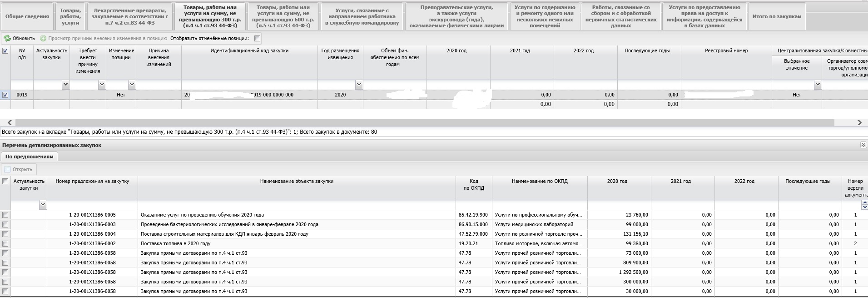This screenshot has width=868, height=298.
Task: Collapse the Перечень детализированных закупок panel
Action: [x=863, y=145]
